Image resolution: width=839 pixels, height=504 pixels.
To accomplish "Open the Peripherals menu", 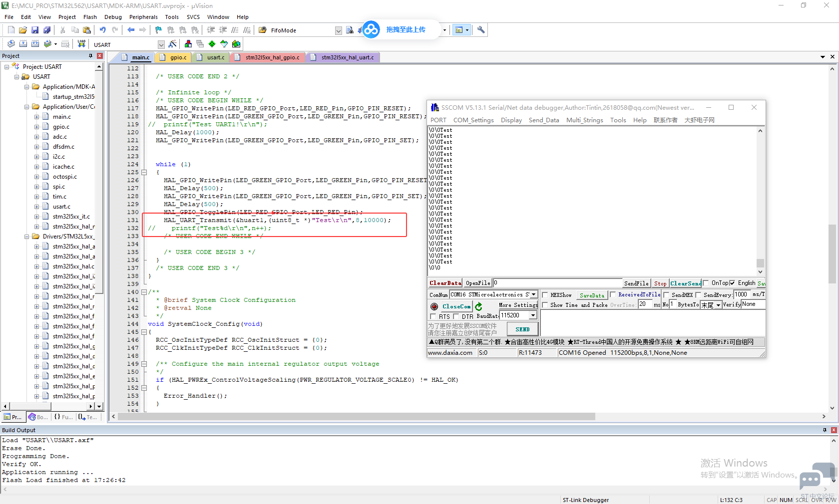I will tap(143, 17).
